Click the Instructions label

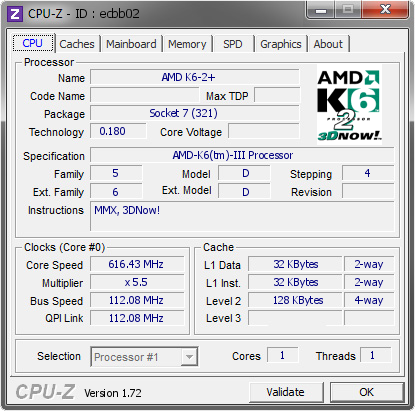click(56, 210)
